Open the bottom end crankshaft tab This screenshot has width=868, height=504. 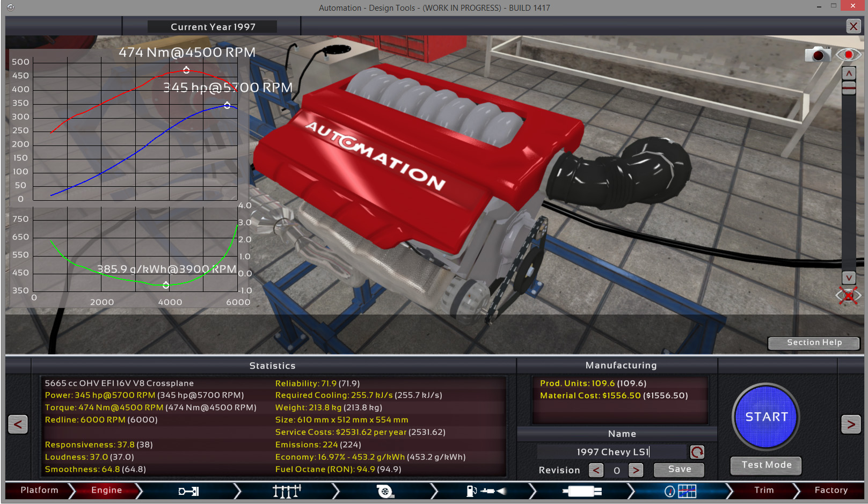[x=189, y=491]
